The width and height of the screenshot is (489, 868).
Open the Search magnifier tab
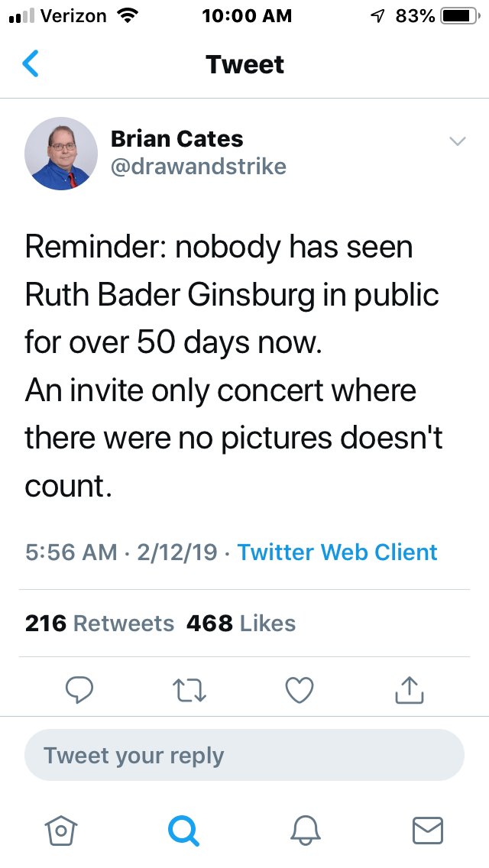pyautogui.click(x=183, y=829)
